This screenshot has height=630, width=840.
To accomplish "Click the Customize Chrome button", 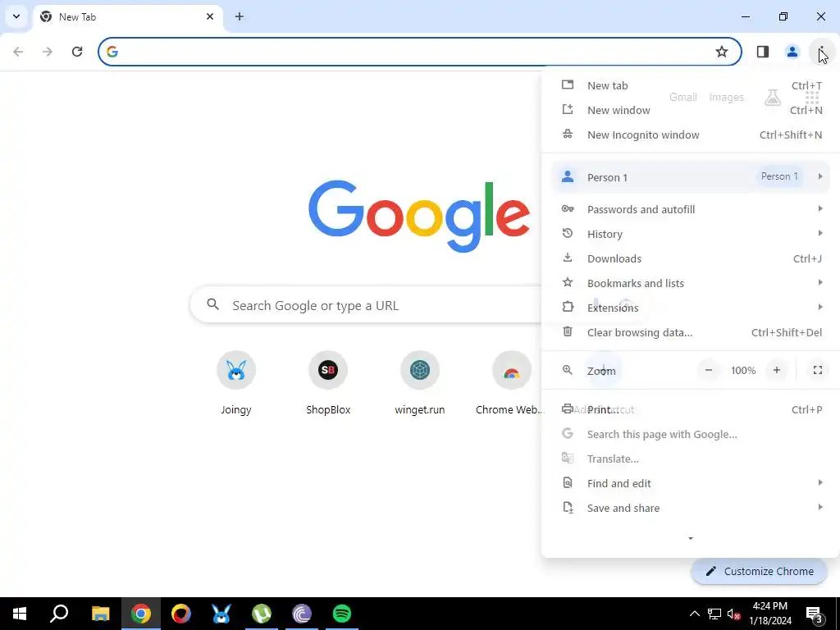I will tap(759, 572).
